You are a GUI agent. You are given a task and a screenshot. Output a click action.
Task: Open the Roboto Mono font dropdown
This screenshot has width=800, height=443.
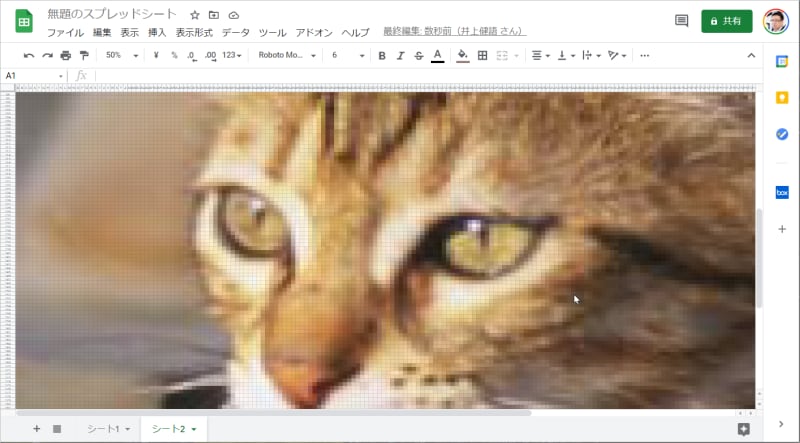point(287,55)
